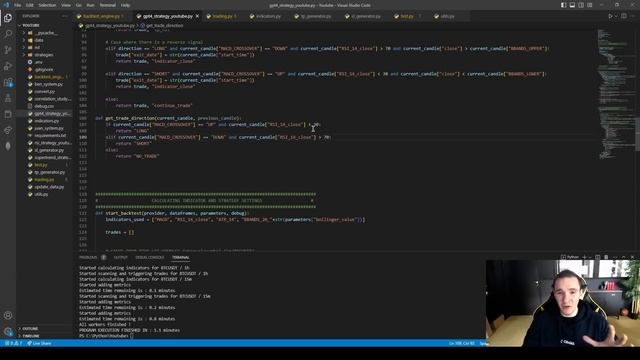Open the Terminal menu
This screenshot has height=360, width=640.
108,5
